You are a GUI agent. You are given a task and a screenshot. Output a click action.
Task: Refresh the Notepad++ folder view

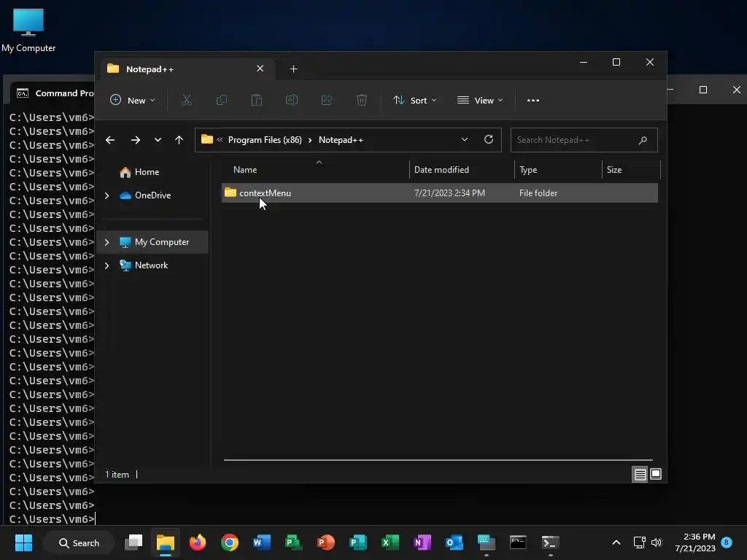coord(488,139)
